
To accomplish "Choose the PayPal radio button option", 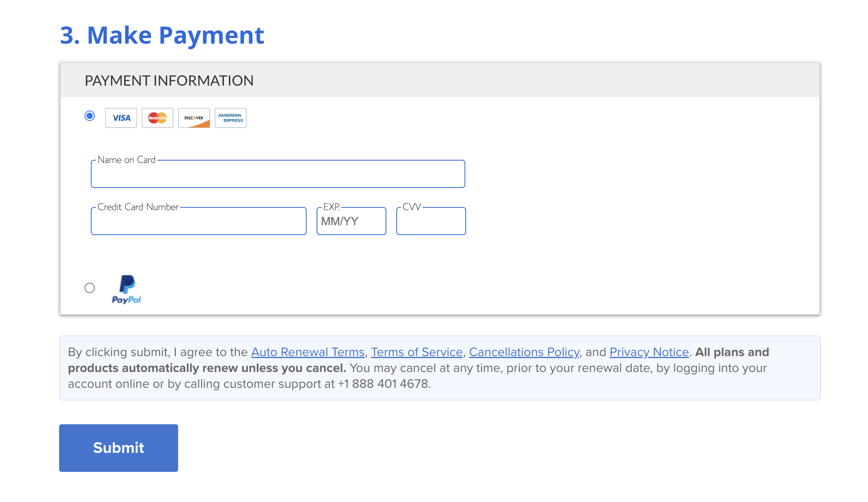I will point(90,288).
